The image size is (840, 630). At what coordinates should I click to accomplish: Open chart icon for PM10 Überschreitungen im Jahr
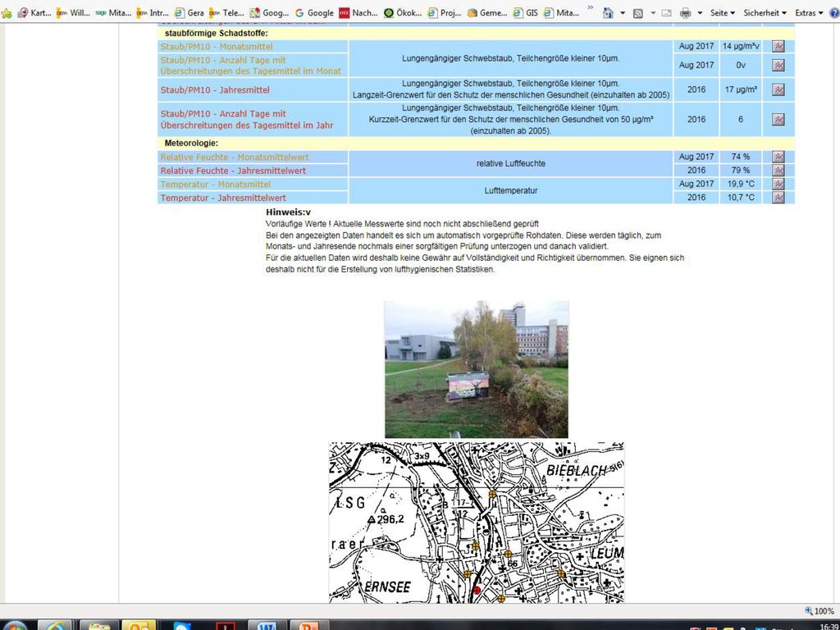point(778,120)
